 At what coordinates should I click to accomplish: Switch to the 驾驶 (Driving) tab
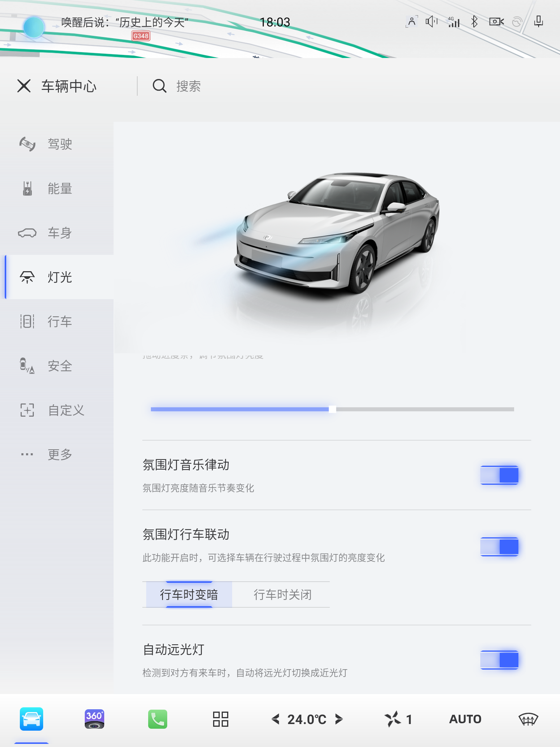pos(59,144)
